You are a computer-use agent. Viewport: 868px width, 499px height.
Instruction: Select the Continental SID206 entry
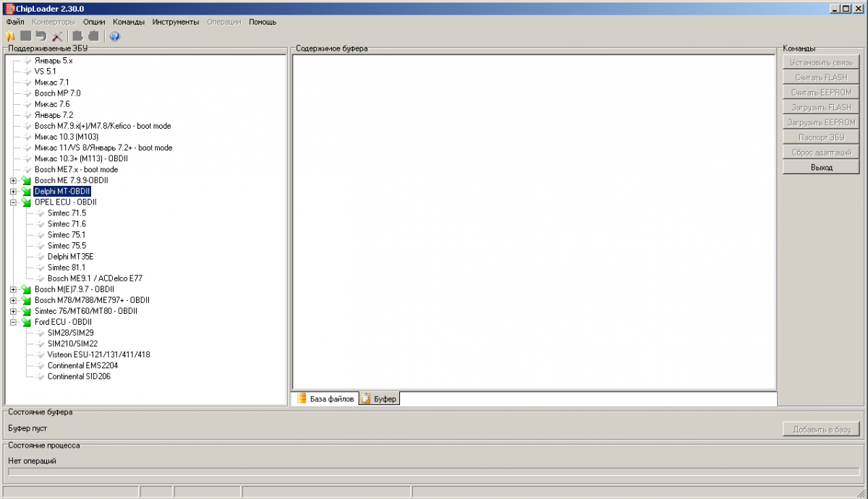tap(79, 377)
